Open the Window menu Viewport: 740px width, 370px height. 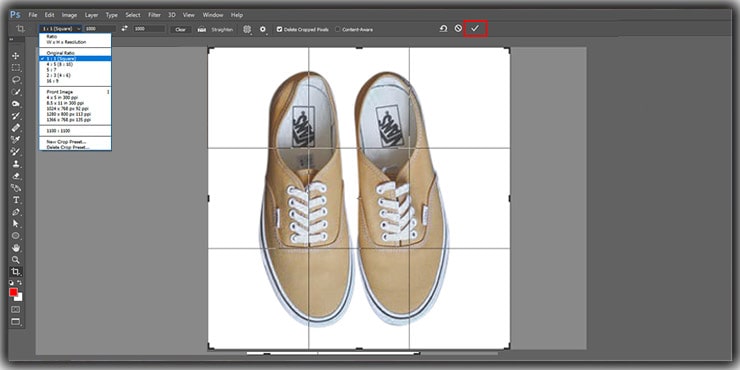pos(213,15)
